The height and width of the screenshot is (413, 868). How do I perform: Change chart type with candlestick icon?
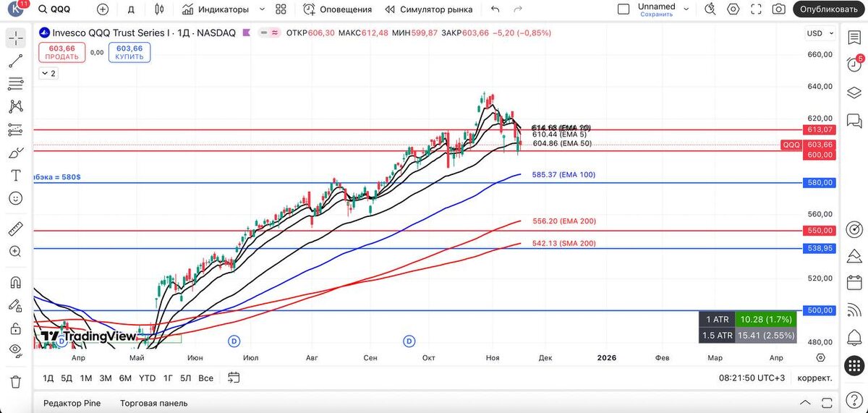pyautogui.click(x=161, y=9)
